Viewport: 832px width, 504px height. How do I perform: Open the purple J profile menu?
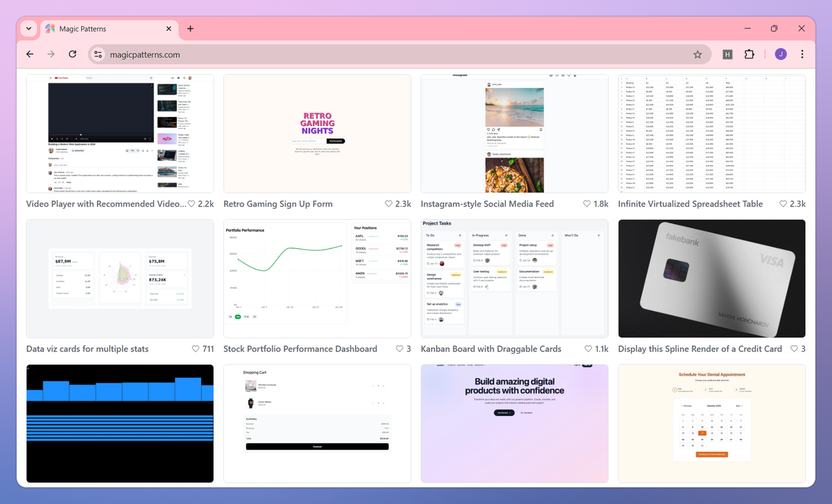pyautogui.click(x=779, y=53)
